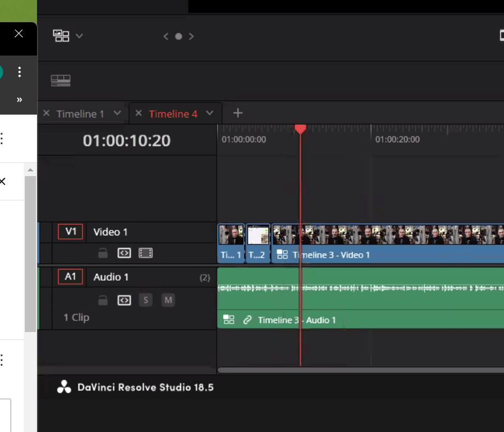Switch to the Timeline 1 tab
The image size is (504, 432).
coord(80,114)
